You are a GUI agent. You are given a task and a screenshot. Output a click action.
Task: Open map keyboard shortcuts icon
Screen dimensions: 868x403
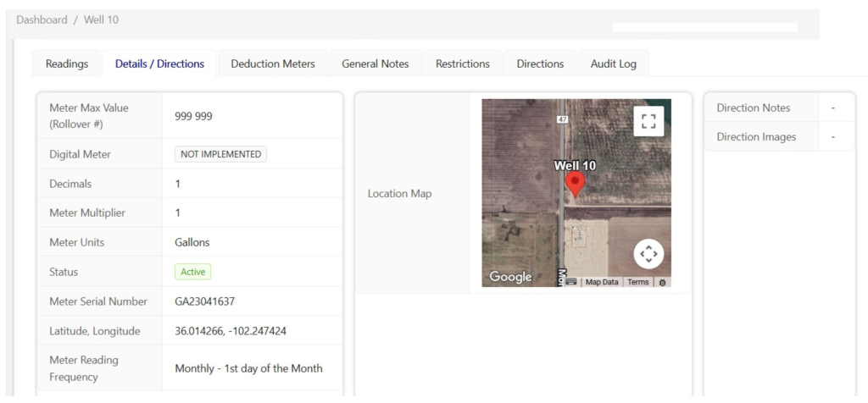point(571,282)
